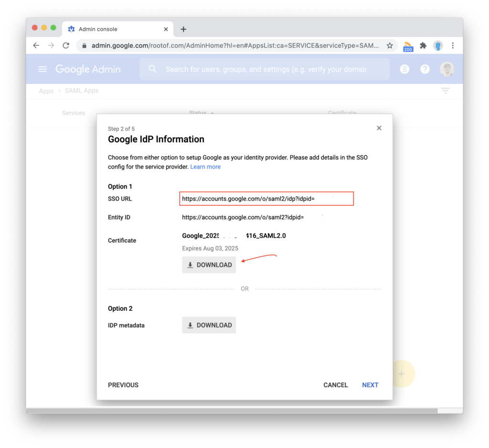
Task: Open the Learn more link
Action: [205, 167]
